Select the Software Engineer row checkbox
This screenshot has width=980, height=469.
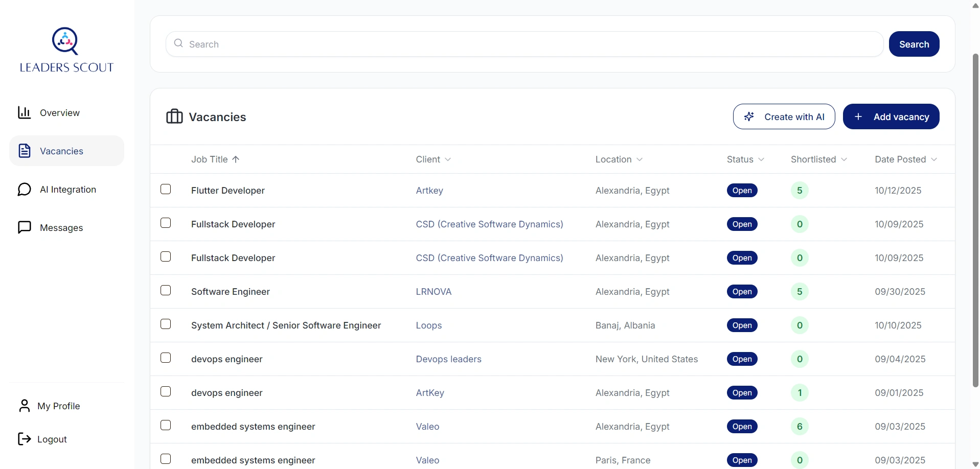[166, 291]
